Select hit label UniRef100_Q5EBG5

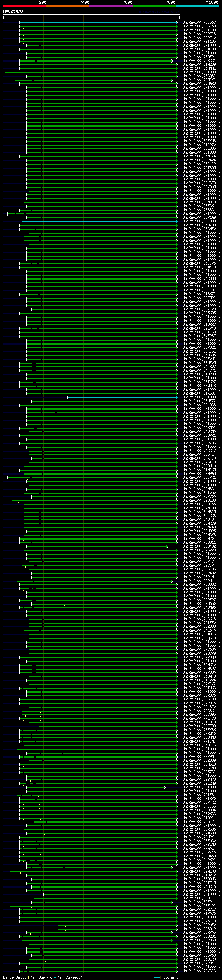click(x=199, y=149)
